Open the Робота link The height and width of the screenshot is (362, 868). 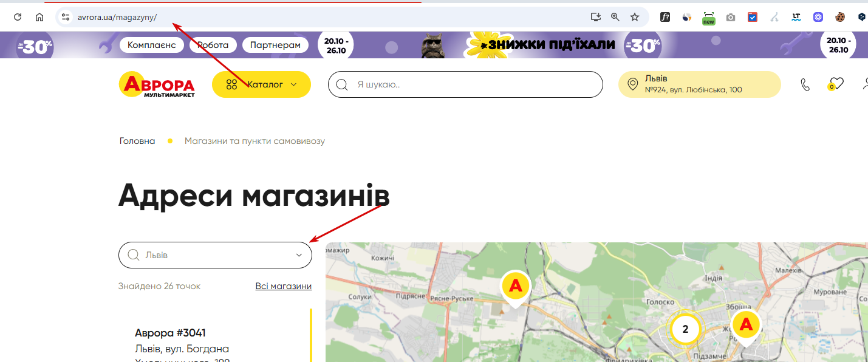coord(213,45)
